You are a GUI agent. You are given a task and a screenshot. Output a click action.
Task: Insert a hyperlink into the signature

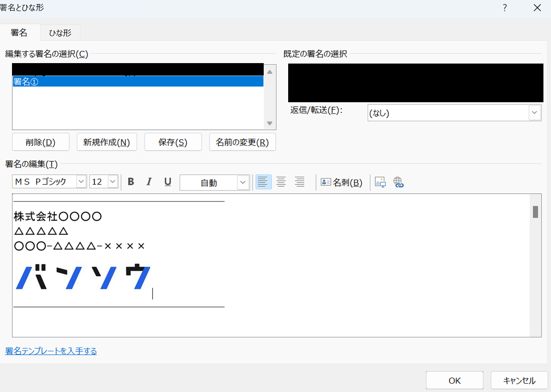[398, 182]
